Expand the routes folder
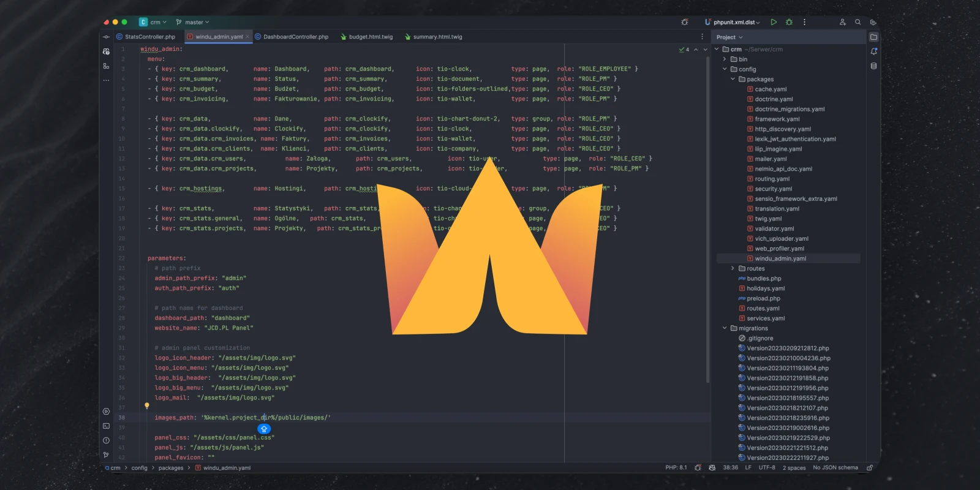The image size is (980, 490). (x=733, y=268)
